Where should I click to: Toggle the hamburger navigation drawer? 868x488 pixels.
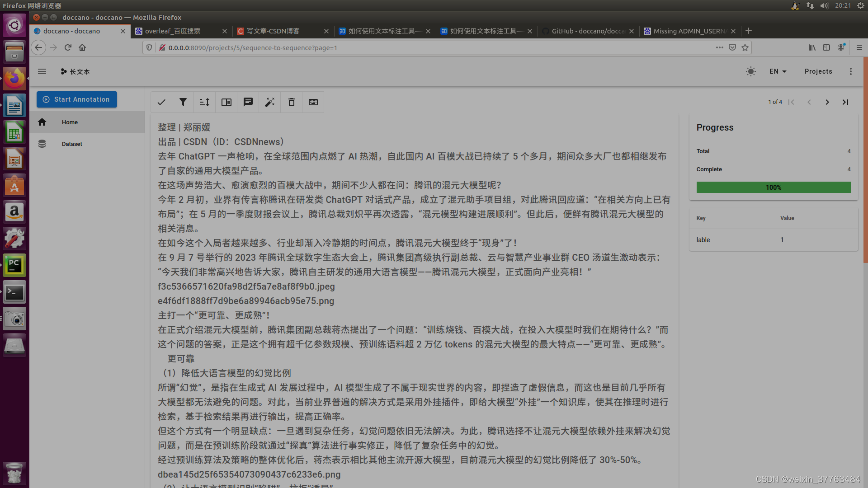coord(42,71)
